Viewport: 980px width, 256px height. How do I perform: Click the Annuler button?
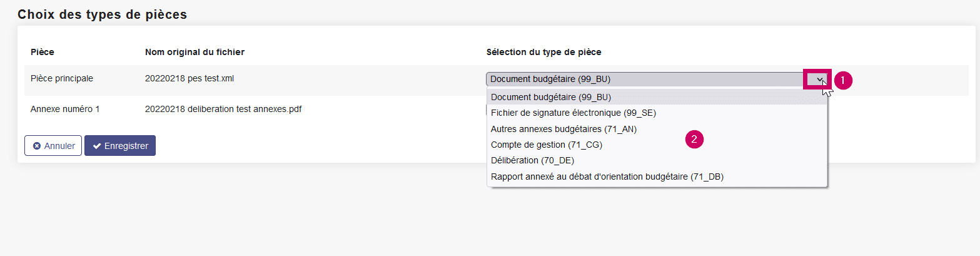pos(53,146)
